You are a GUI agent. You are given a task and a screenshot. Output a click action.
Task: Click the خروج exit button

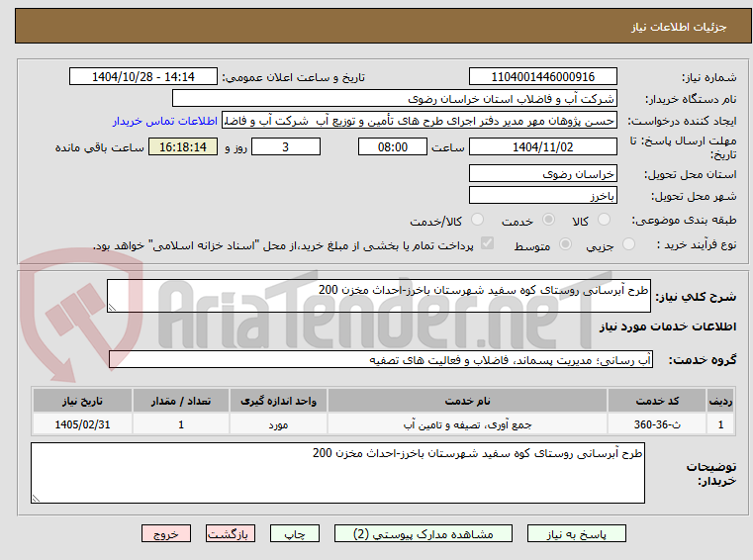[166, 534]
